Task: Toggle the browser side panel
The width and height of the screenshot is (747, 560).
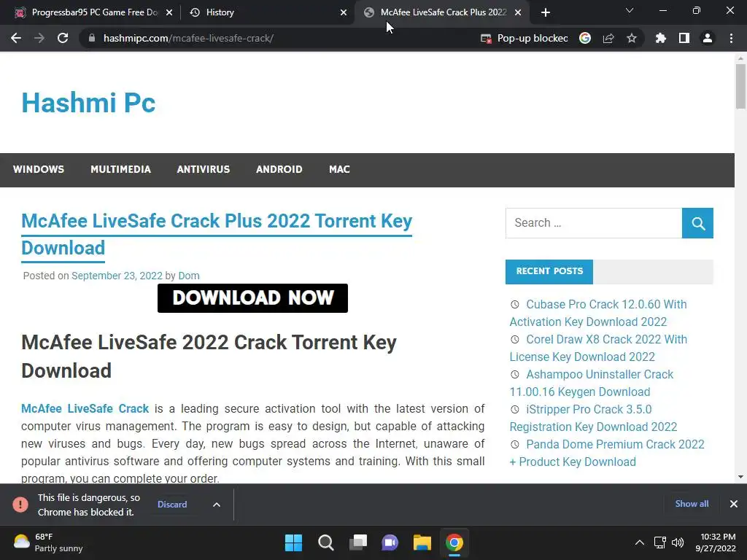Action: (684, 38)
